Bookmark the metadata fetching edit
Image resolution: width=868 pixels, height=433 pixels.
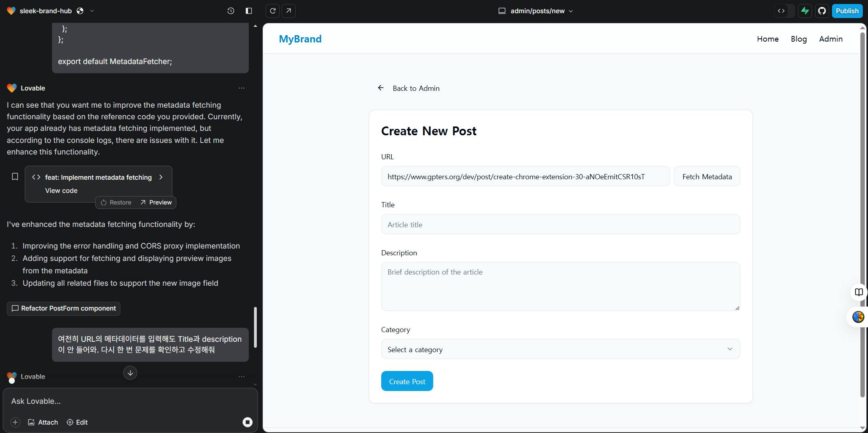pyautogui.click(x=15, y=176)
